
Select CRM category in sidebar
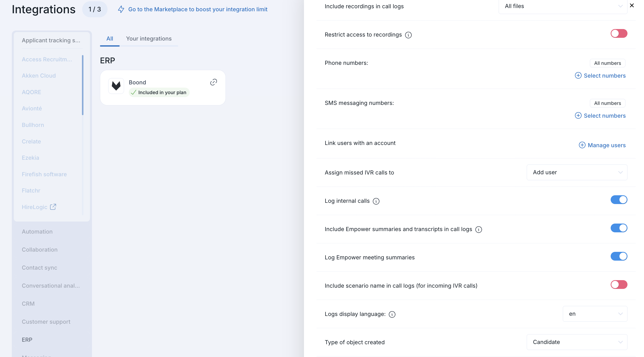click(28, 304)
